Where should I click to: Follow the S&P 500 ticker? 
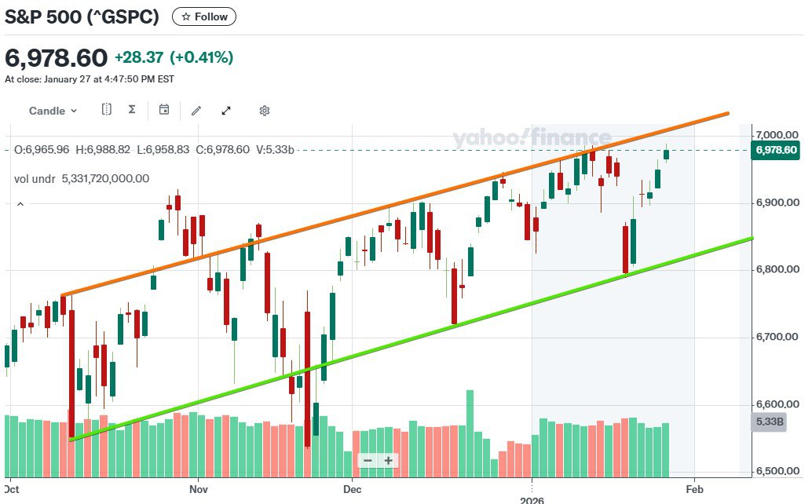tap(203, 16)
